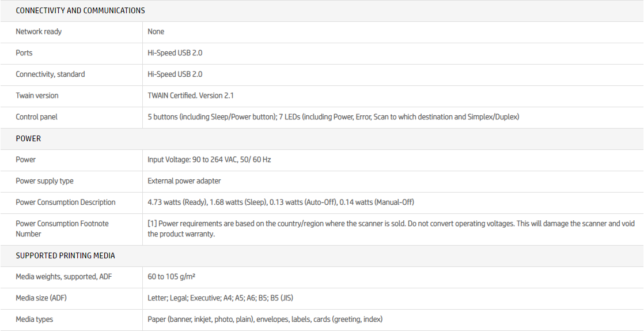Click the TWAIN Certified. Version 2.1 text

pos(191,96)
